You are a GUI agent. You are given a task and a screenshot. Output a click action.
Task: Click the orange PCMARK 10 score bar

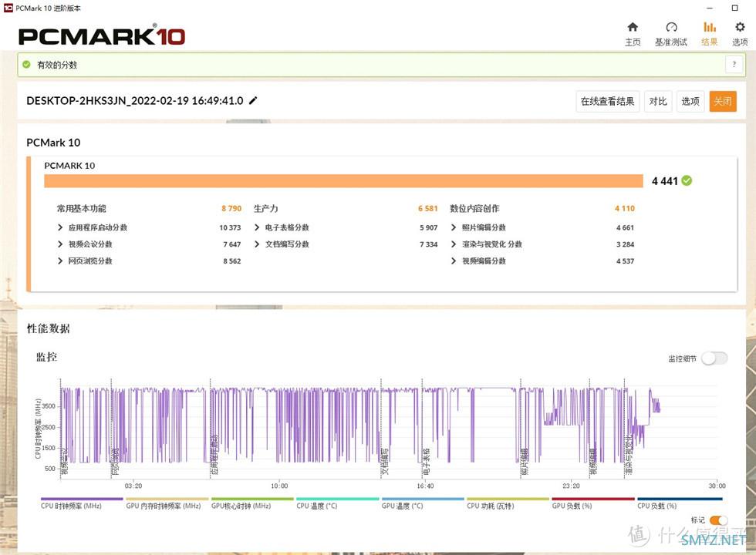(x=343, y=180)
